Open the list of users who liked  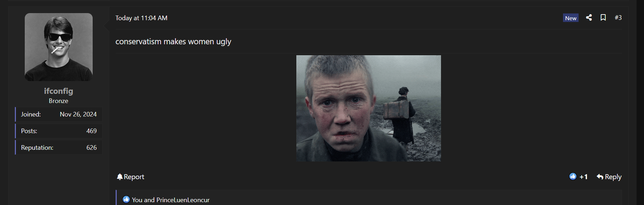(x=171, y=200)
